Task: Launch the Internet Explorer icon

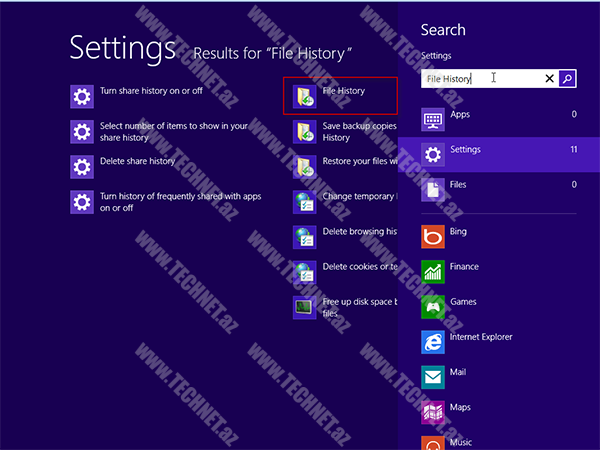Action: point(433,341)
